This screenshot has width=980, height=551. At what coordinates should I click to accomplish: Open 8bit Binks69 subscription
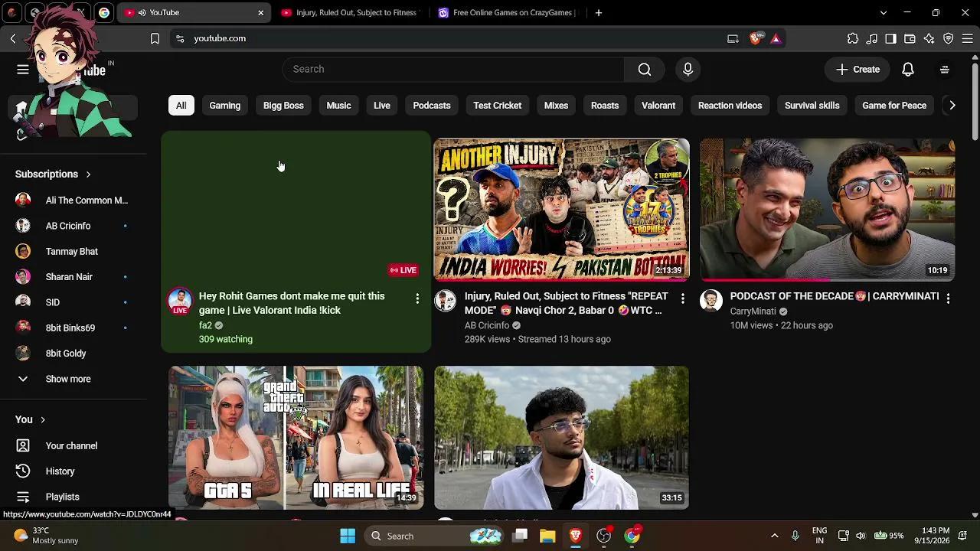pyautogui.click(x=73, y=328)
